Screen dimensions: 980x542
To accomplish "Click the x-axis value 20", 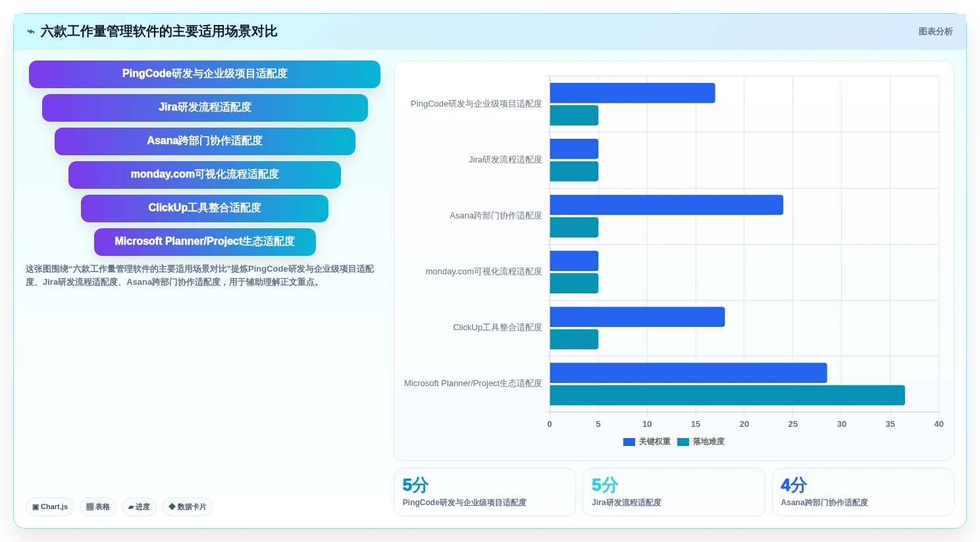I will [x=744, y=424].
